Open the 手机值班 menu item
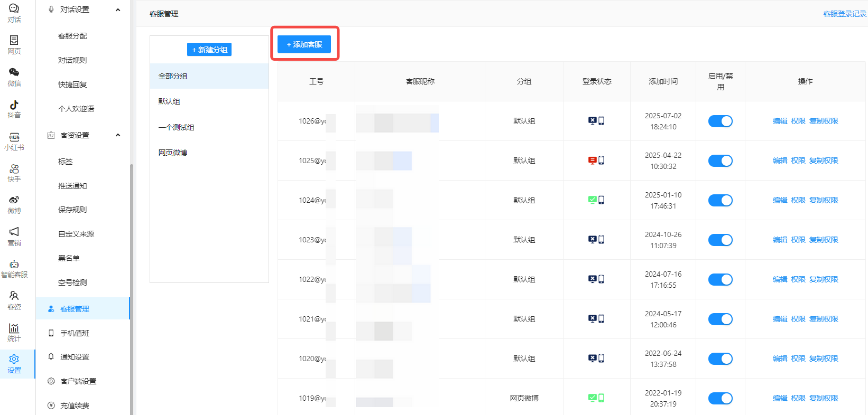This screenshot has height=415, width=868. click(x=75, y=333)
